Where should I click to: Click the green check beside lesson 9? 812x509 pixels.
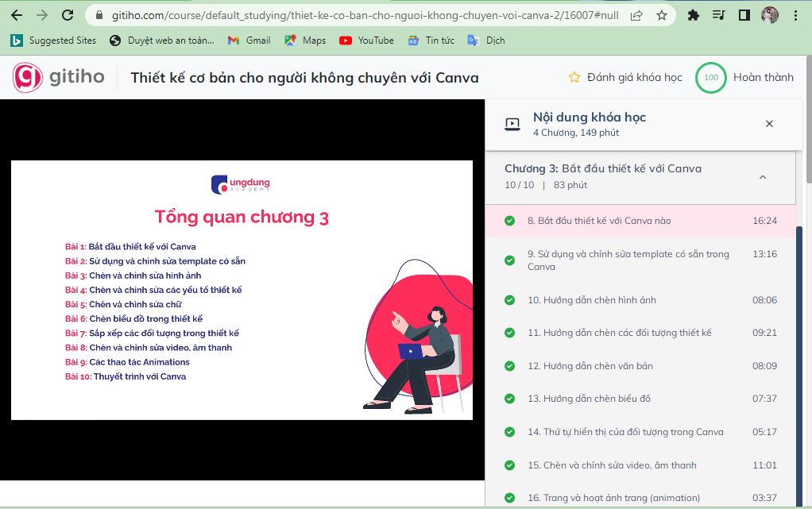tap(509, 260)
